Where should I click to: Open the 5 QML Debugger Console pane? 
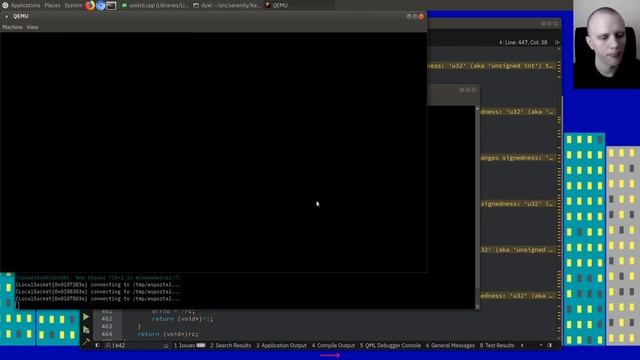tap(390, 345)
